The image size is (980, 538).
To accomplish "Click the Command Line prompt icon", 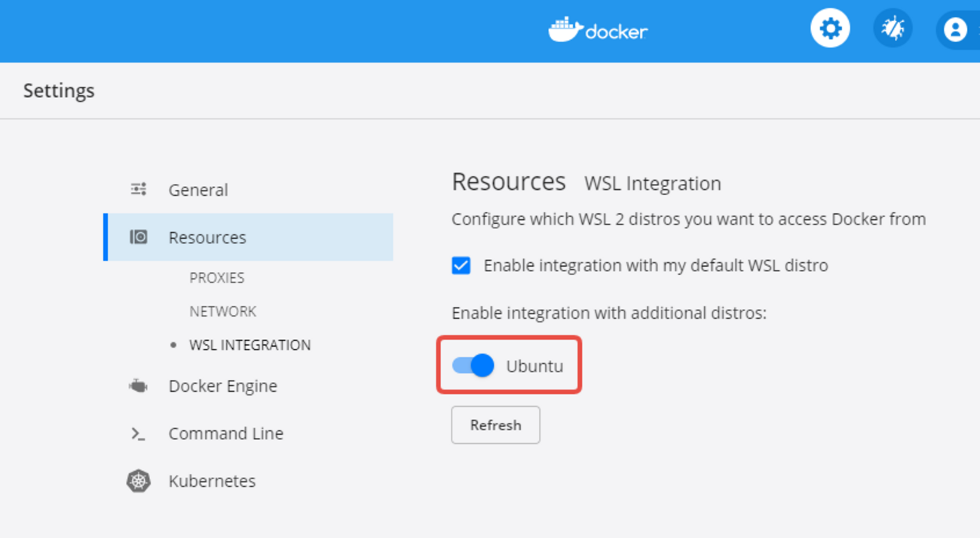I will tap(139, 433).
